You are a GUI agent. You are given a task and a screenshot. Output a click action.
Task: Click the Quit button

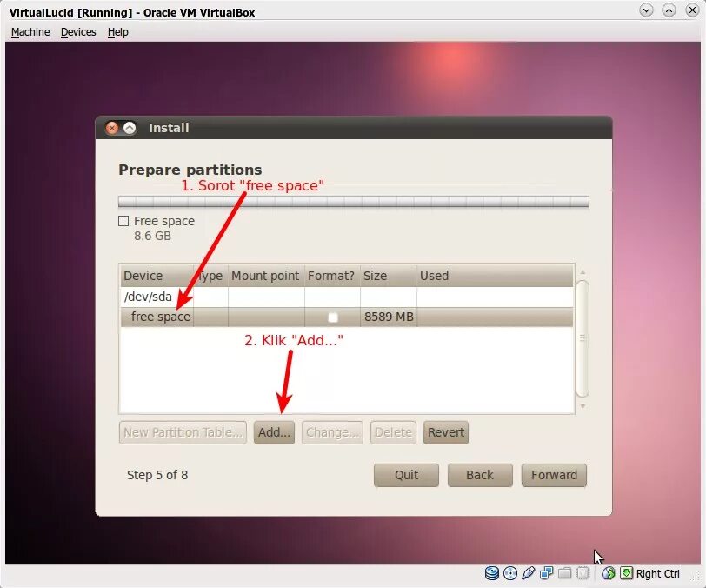click(x=406, y=475)
